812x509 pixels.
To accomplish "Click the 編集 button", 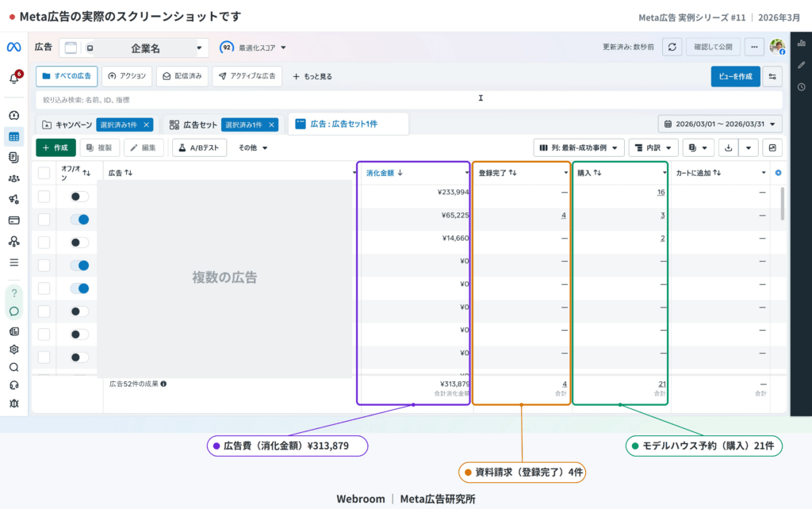I will tap(144, 148).
